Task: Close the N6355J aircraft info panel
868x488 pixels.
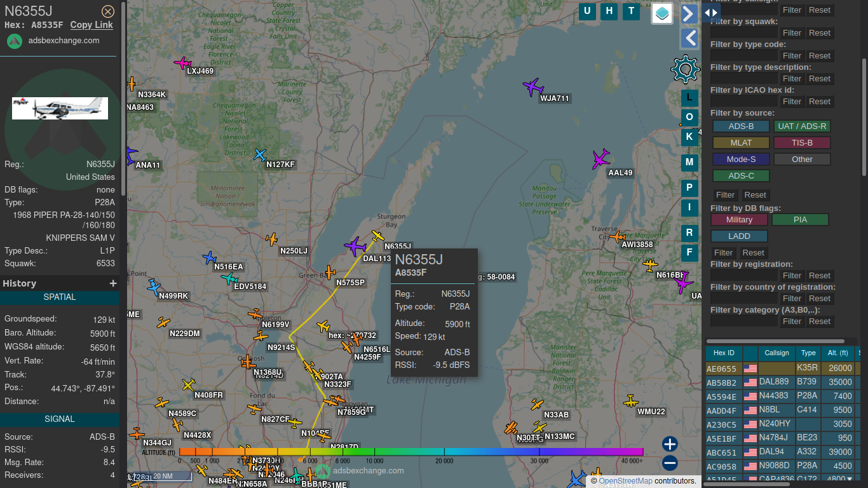Action: pos(108,11)
